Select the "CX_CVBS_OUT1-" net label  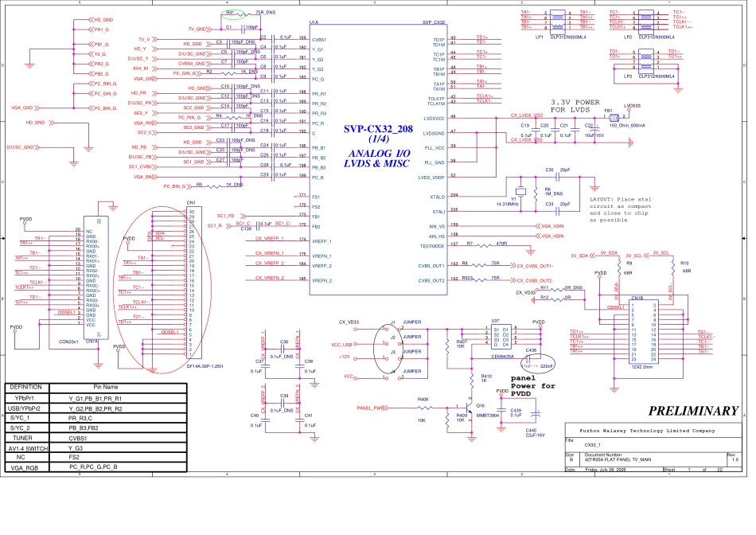coord(536,266)
